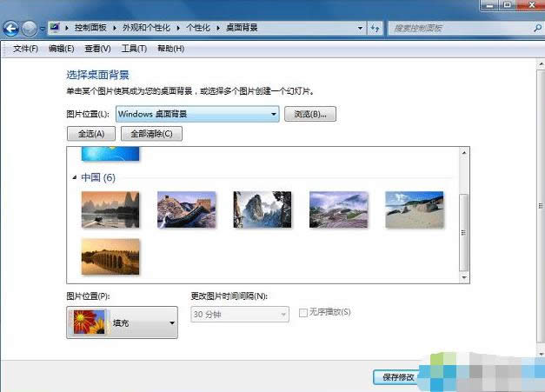
Task: Collapse the 中国 (6) group
Action: (x=75, y=177)
